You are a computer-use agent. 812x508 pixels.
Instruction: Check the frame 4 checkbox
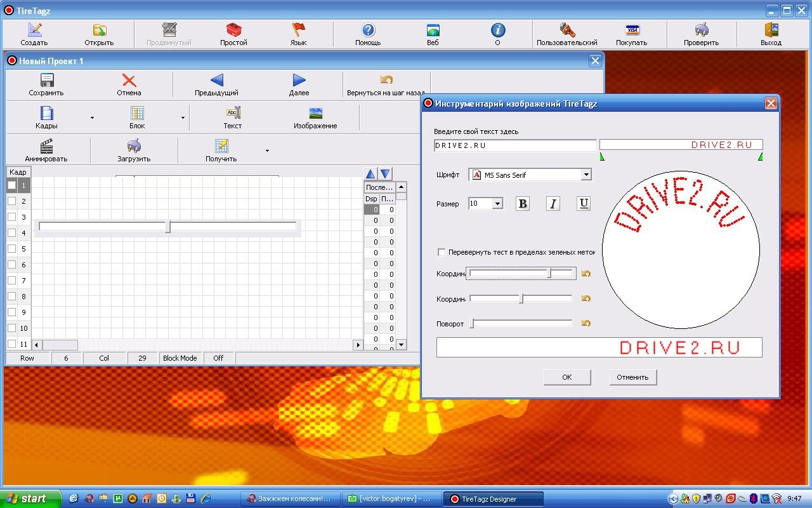(x=11, y=233)
